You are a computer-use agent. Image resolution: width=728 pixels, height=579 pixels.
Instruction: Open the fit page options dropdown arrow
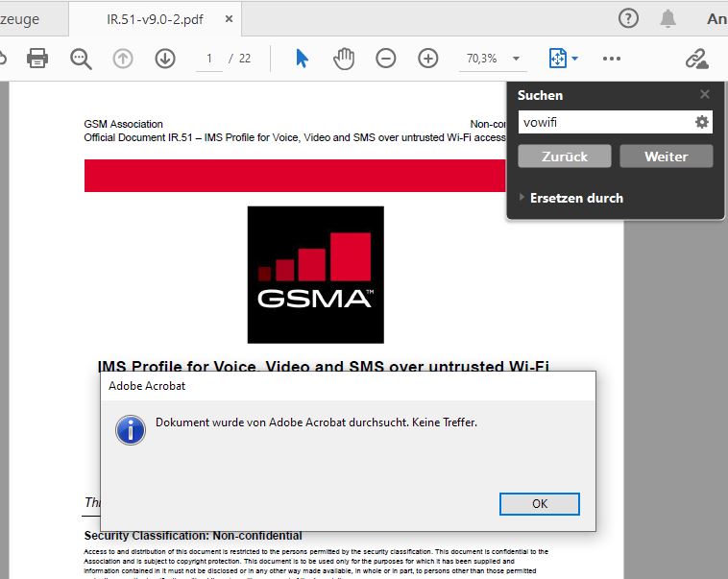[574, 59]
